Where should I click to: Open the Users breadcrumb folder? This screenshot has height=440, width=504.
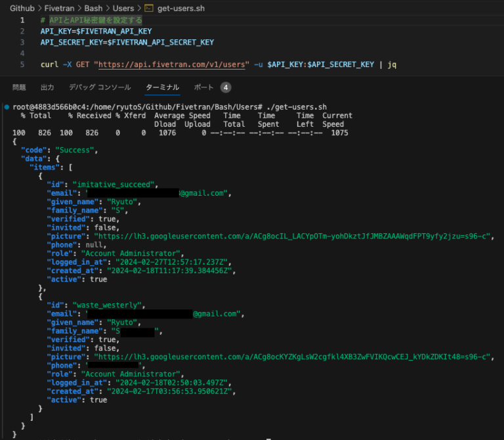click(x=123, y=9)
